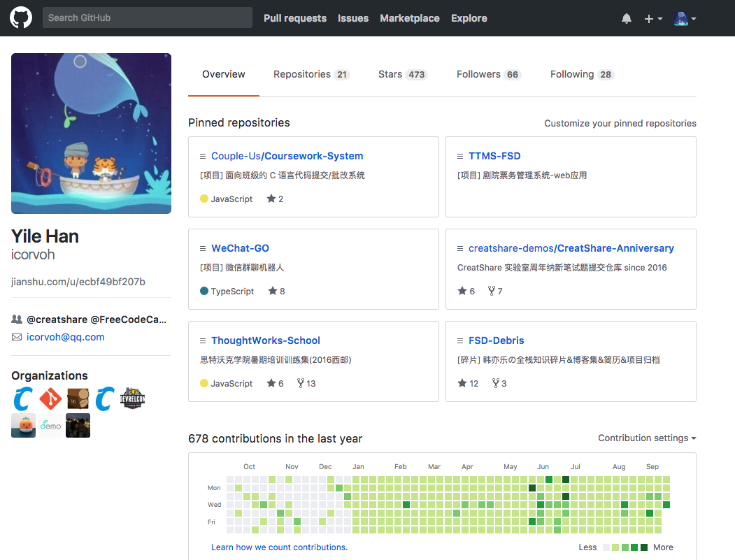Open the creatshare-demos/CreatShare-Anniversary repository

point(571,248)
